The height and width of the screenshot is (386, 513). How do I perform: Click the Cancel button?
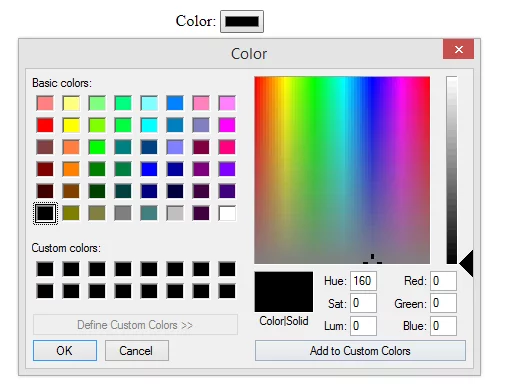[137, 350]
